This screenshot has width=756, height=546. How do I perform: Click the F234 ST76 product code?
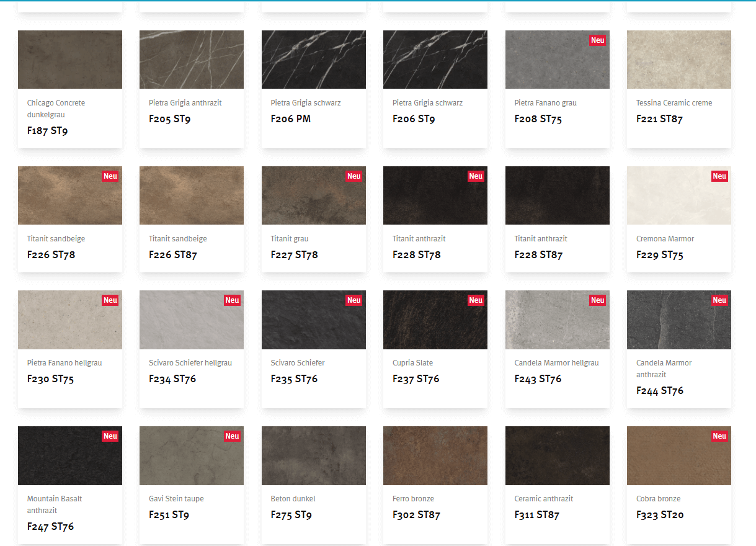tap(172, 379)
